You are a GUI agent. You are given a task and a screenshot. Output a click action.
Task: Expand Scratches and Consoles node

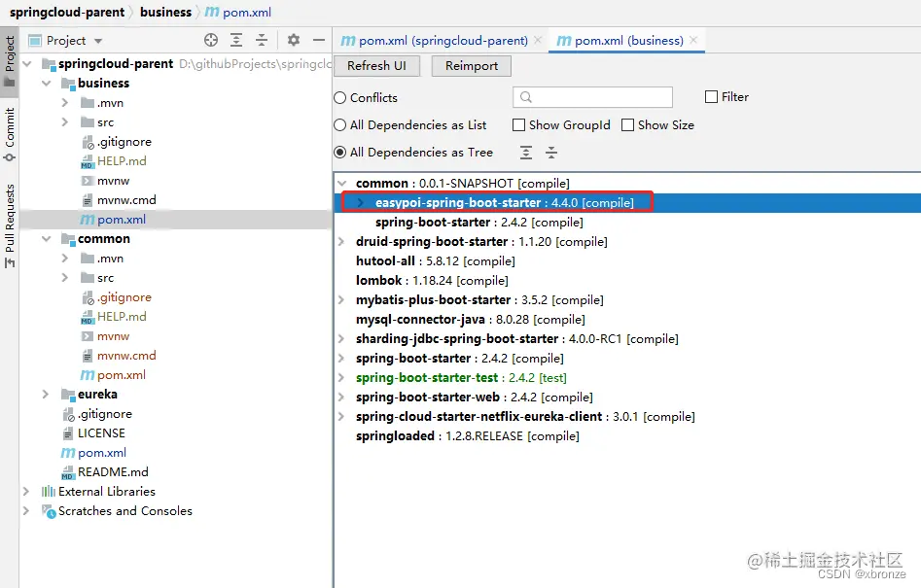pyautogui.click(x=26, y=511)
